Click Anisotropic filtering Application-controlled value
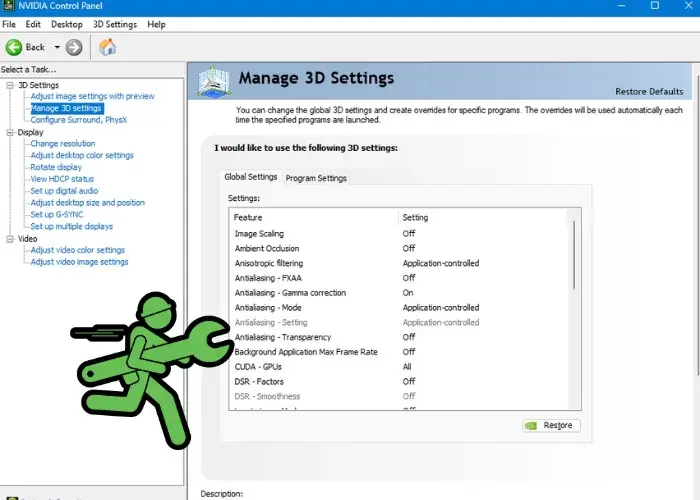 (x=441, y=263)
